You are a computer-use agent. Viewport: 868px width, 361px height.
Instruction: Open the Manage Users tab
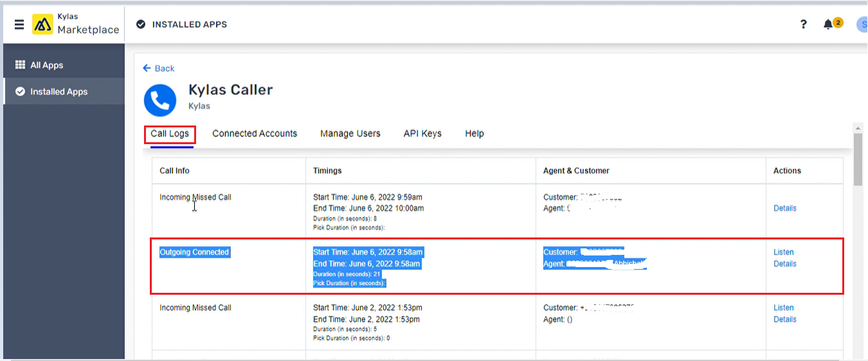[350, 134]
